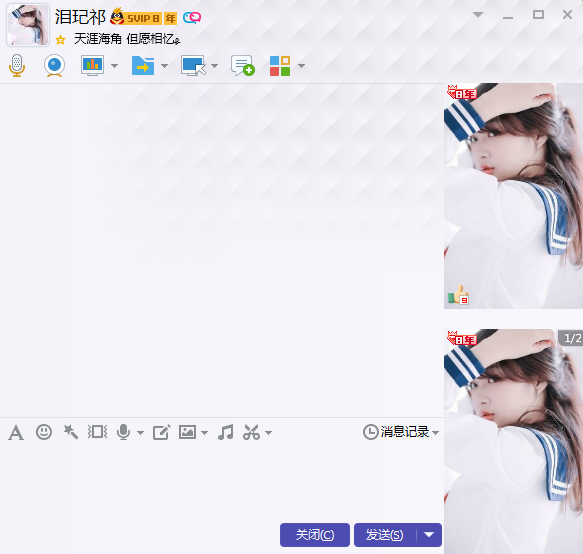
Task: Click the magic wand expression icon
Action: 71,432
